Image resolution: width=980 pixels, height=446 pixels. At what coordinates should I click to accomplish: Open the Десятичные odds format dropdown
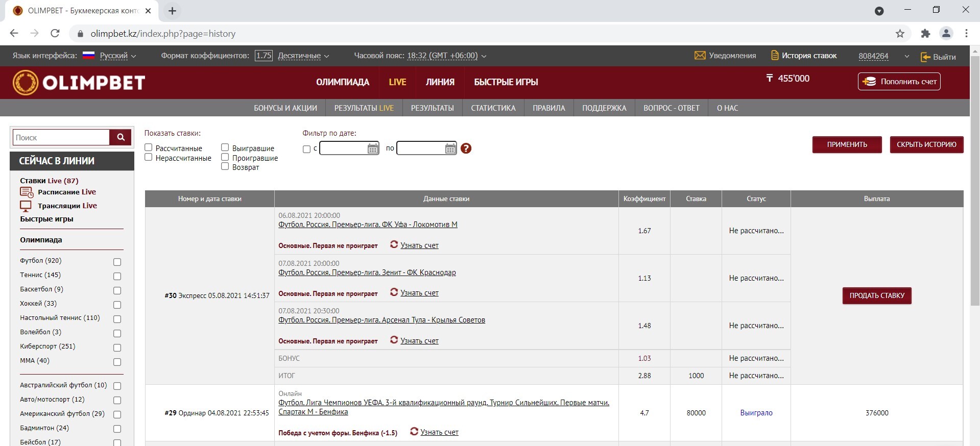[303, 56]
